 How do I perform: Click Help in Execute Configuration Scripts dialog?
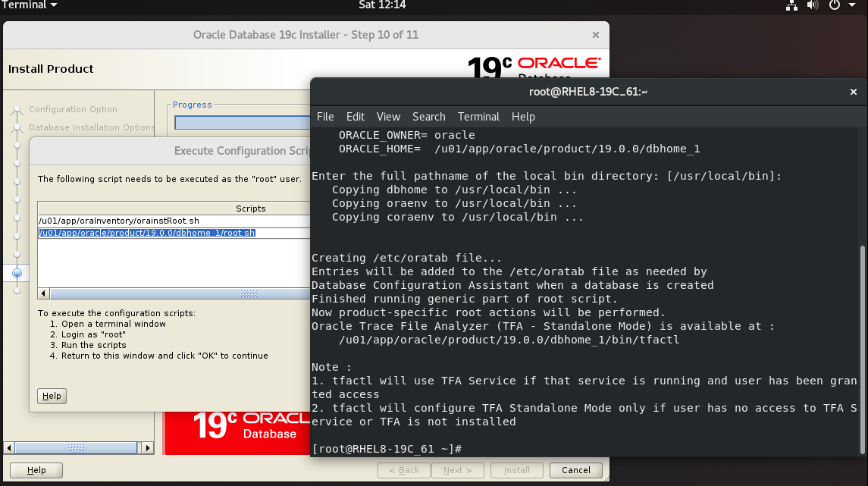pyautogui.click(x=52, y=397)
